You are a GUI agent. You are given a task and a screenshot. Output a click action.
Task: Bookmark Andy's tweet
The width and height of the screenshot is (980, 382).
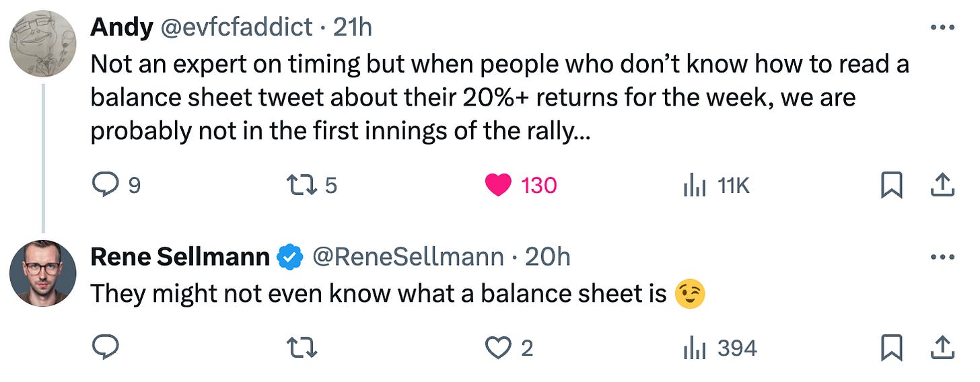(x=891, y=185)
